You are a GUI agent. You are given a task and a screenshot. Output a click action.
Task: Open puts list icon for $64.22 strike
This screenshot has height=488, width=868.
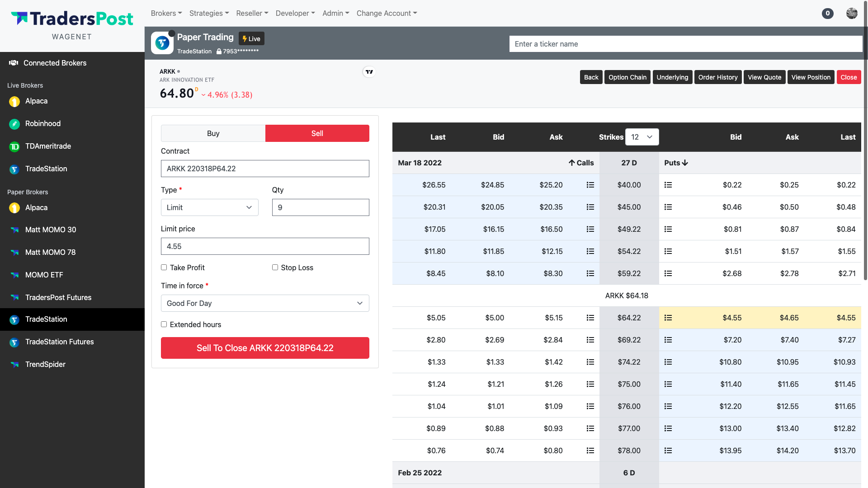coord(668,318)
